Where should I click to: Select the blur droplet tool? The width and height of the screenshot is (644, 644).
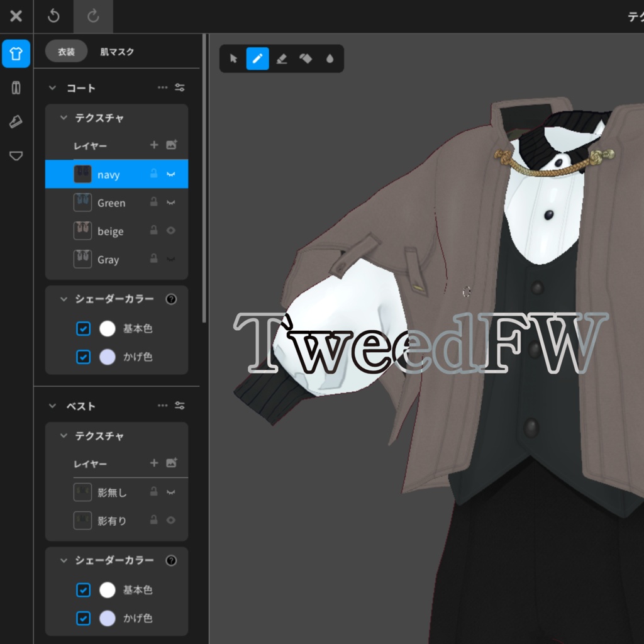coord(330,58)
